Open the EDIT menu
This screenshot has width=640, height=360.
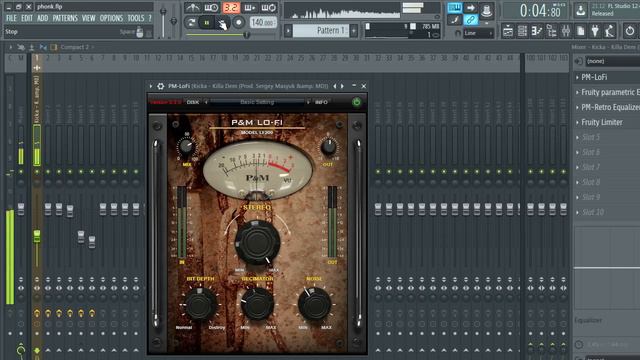tap(27, 18)
